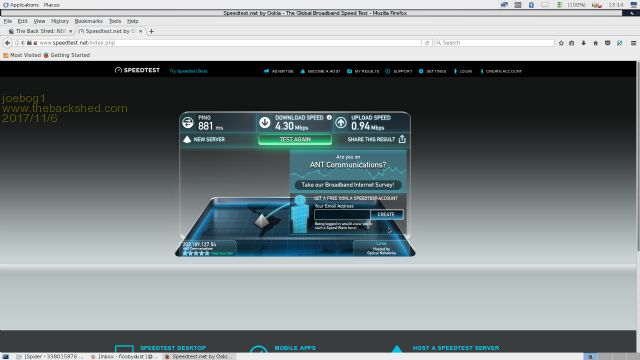Click the Share This Result icon

pyautogui.click(x=402, y=139)
